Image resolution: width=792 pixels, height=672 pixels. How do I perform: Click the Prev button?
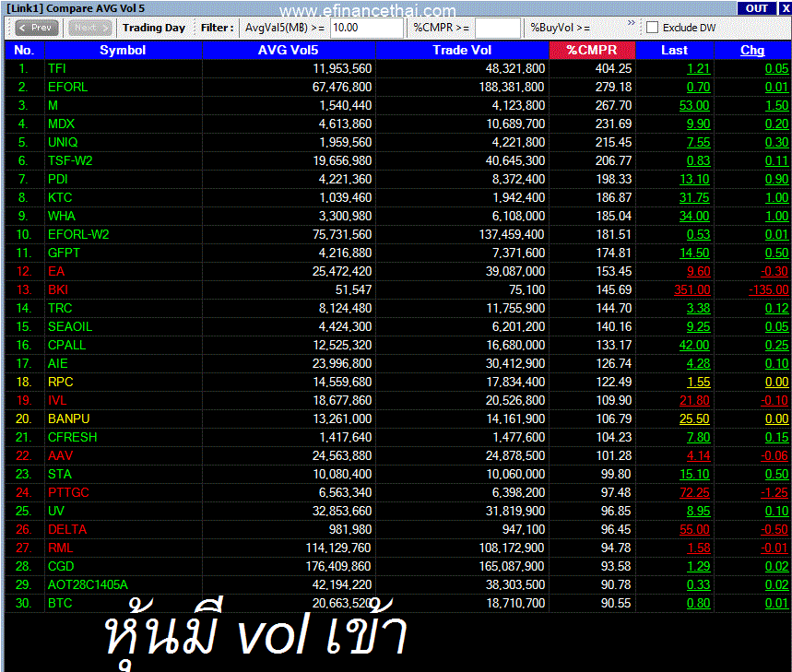pos(36,28)
